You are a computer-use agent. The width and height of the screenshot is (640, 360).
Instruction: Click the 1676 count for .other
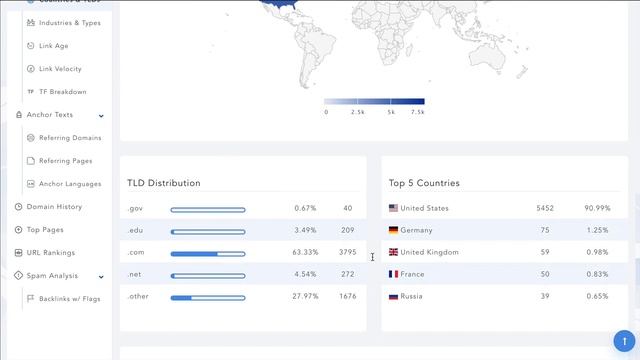pos(347,296)
